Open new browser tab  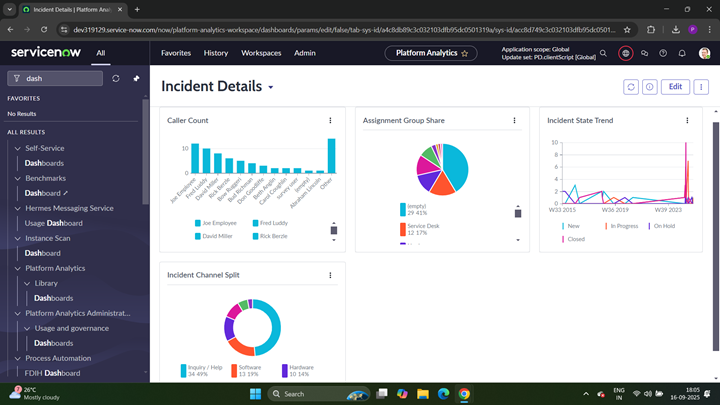tap(137, 9)
